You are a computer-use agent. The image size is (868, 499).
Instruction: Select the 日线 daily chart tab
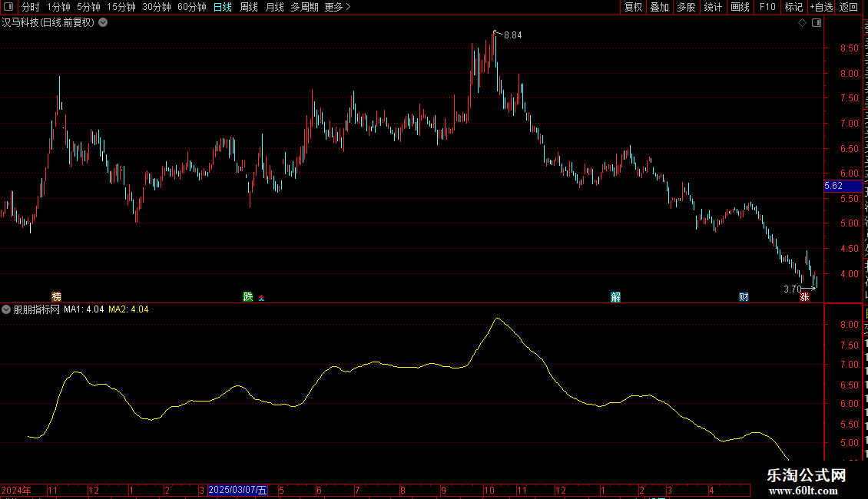[x=223, y=7]
